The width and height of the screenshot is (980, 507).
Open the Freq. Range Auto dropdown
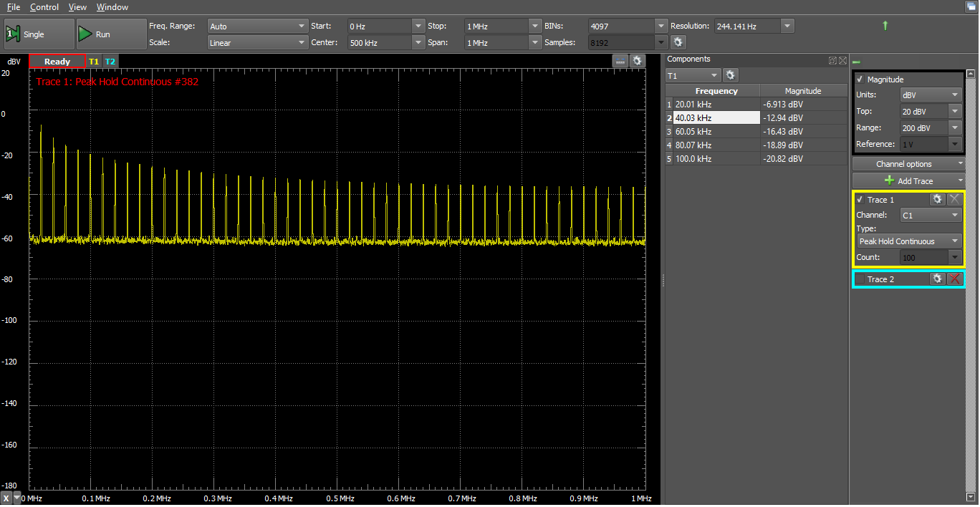pyautogui.click(x=257, y=25)
